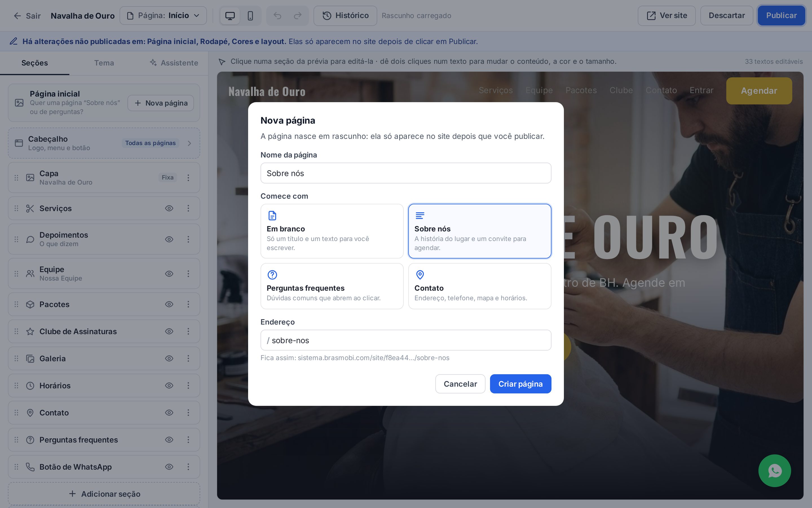
Task: Cancel the Nova página dialog
Action: click(x=460, y=384)
